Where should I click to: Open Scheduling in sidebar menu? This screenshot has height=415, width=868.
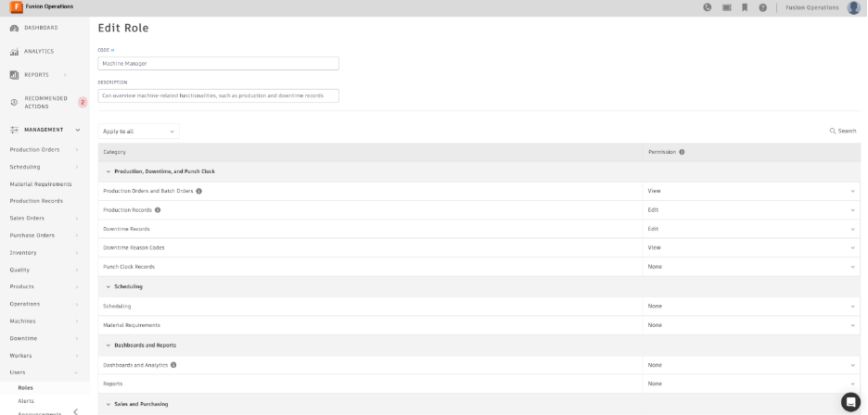25,167
